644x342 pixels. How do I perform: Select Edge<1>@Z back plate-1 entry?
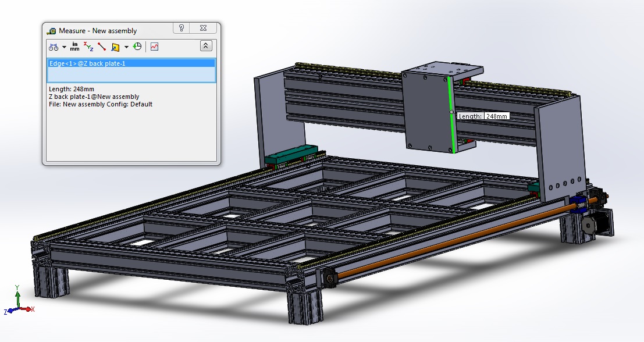(87, 63)
